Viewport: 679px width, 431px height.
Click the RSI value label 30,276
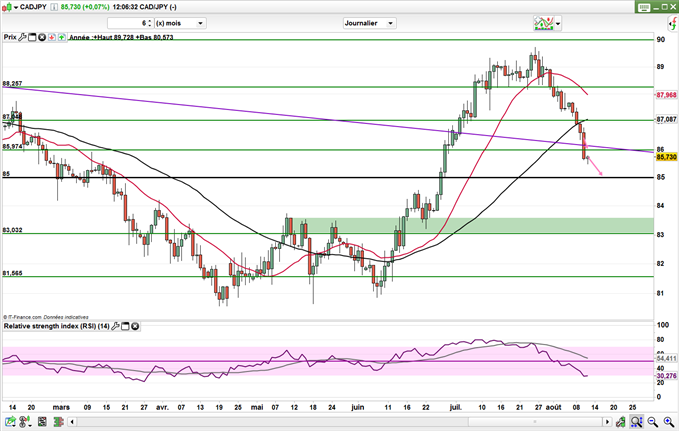(666, 376)
